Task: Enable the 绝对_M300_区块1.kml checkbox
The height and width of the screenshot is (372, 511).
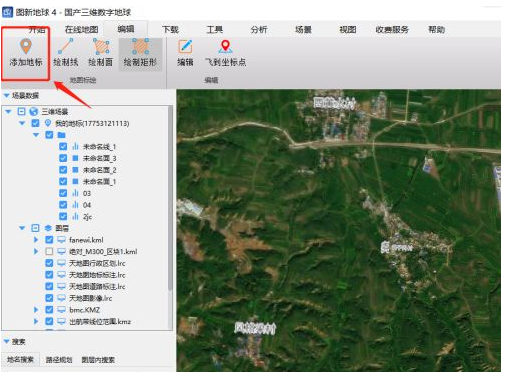Action: [x=49, y=251]
